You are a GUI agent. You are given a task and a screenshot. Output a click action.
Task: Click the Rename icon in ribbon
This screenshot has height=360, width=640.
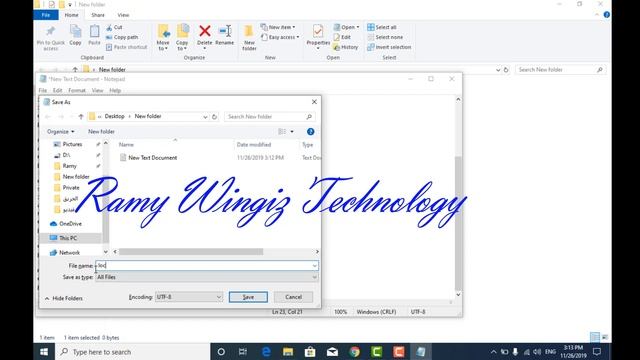tap(225, 31)
